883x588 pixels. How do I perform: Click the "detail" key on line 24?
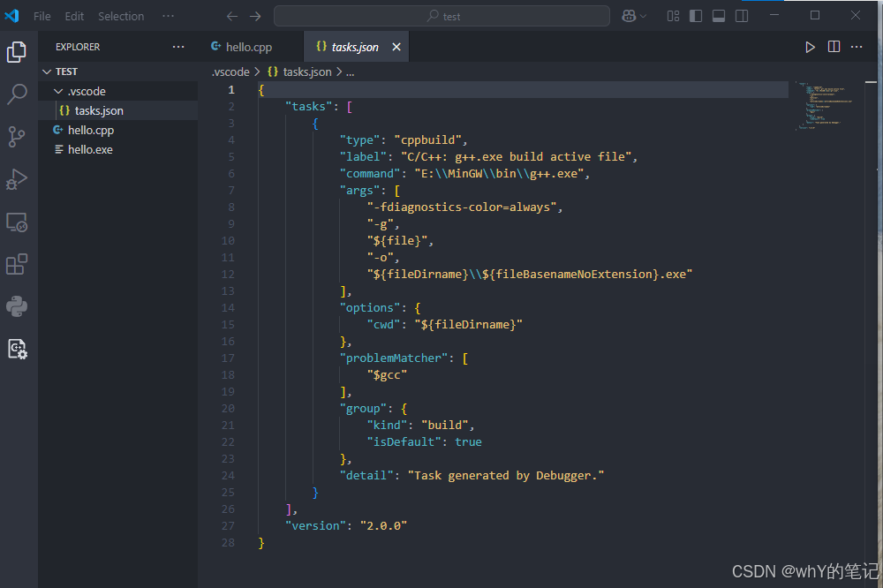pyautogui.click(x=366, y=476)
